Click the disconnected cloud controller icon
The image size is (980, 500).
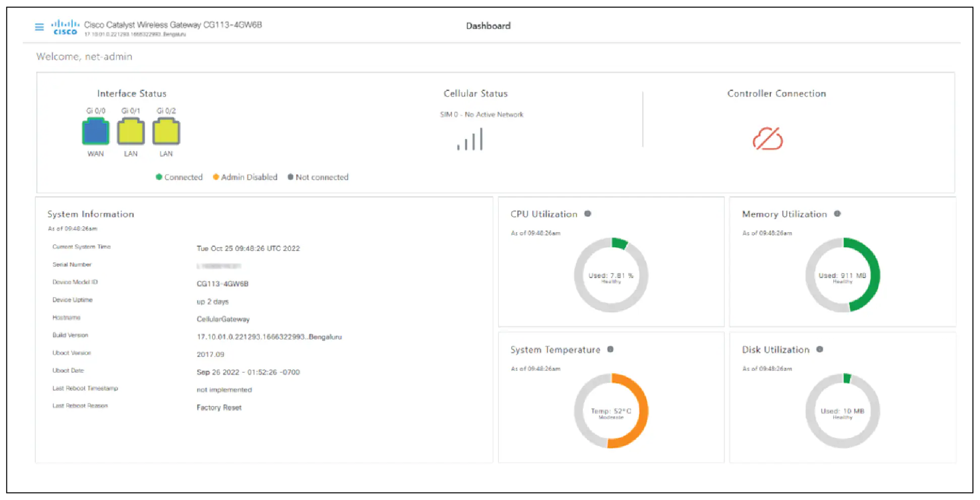pyautogui.click(x=768, y=139)
